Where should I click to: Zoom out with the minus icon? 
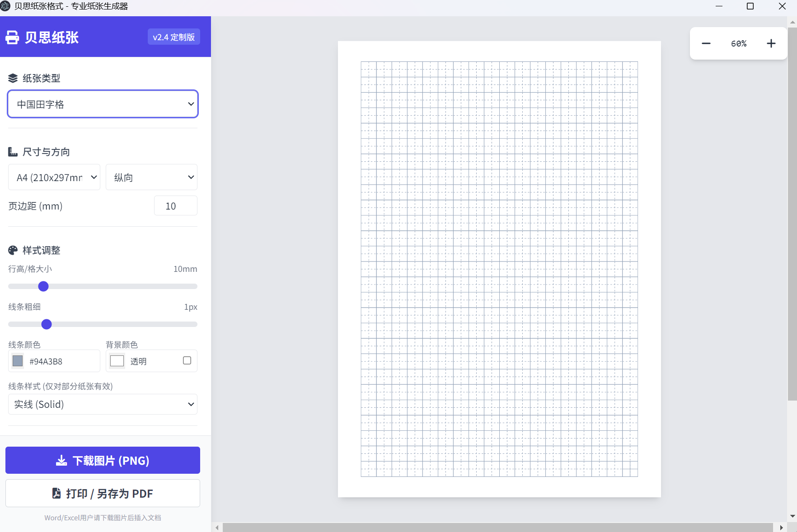point(706,43)
